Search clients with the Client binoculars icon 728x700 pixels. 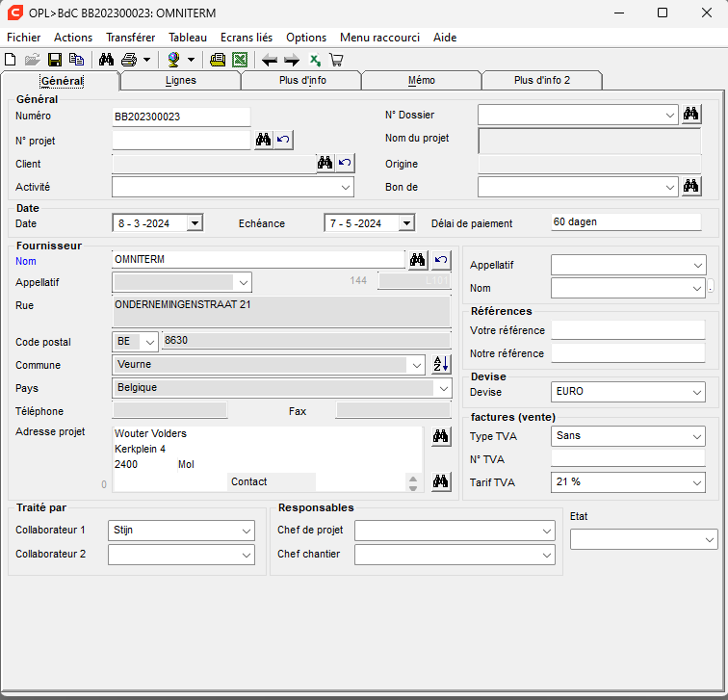pyautogui.click(x=325, y=163)
